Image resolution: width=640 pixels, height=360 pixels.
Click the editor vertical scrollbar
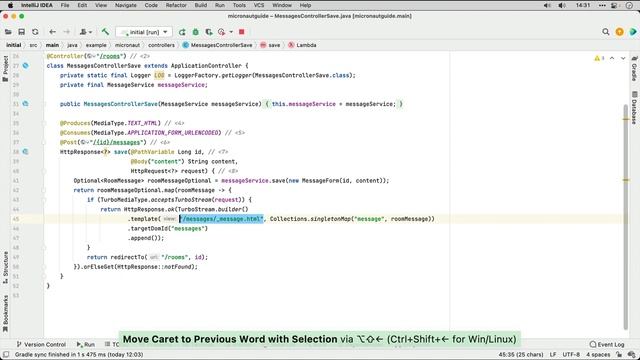(626, 216)
